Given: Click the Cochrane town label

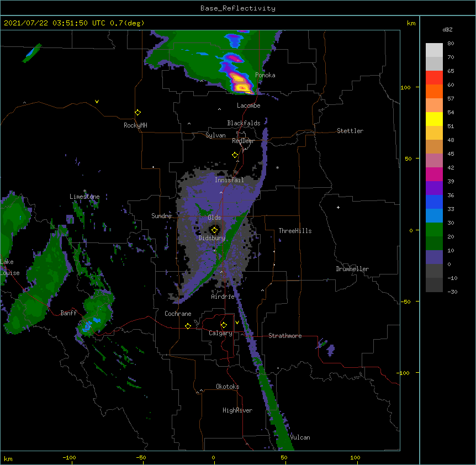Looking at the screenshot, I should click(178, 314).
